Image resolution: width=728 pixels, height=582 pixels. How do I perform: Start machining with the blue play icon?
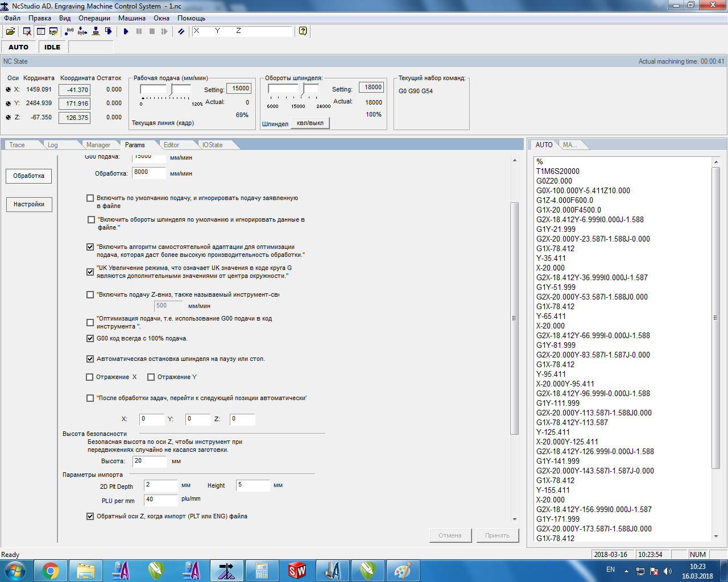126,31
